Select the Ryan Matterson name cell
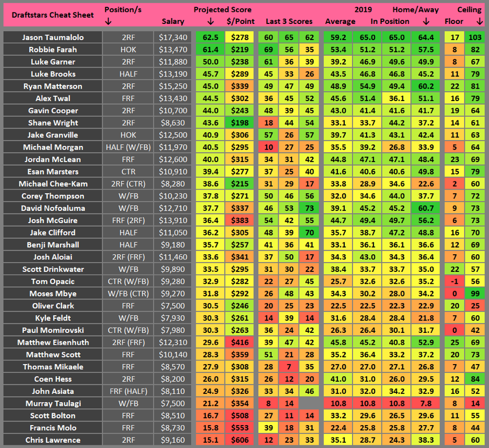This screenshot has width=489, height=448. (x=53, y=86)
